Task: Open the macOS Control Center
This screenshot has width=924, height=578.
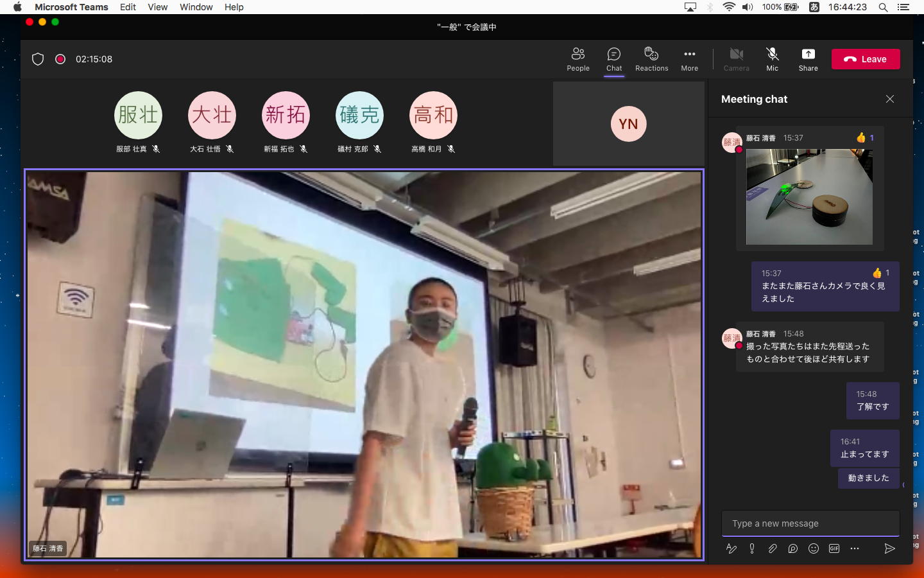Action: pyautogui.click(x=903, y=7)
